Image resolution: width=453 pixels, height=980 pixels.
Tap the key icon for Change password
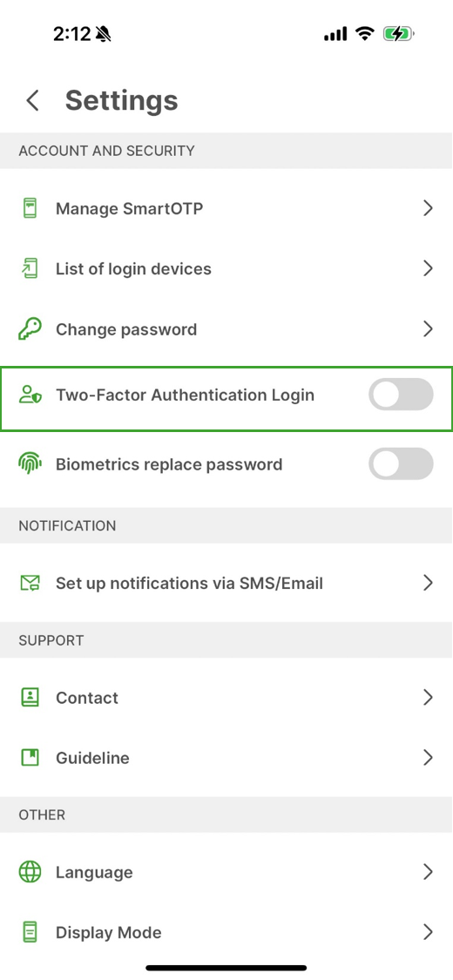[30, 329]
